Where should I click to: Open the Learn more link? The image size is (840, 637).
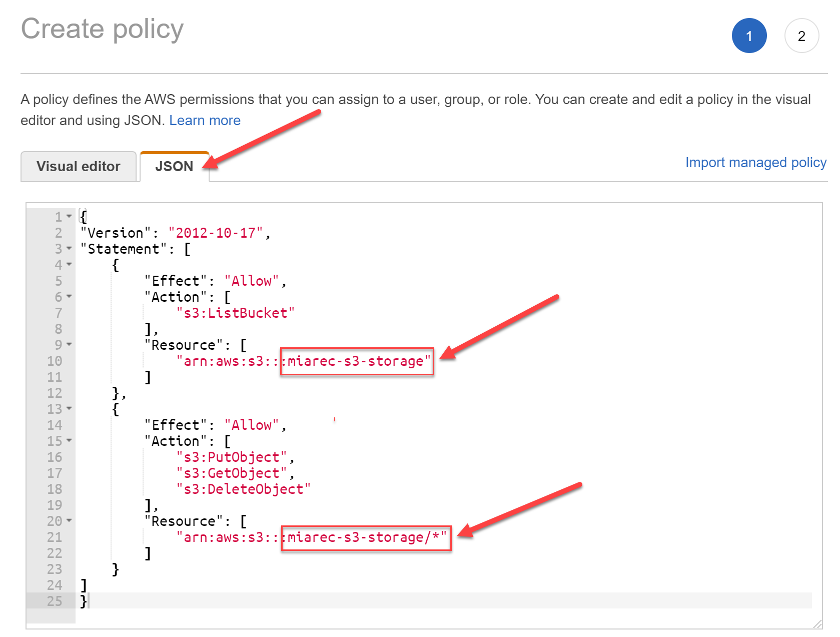click(x=205, y=121)
